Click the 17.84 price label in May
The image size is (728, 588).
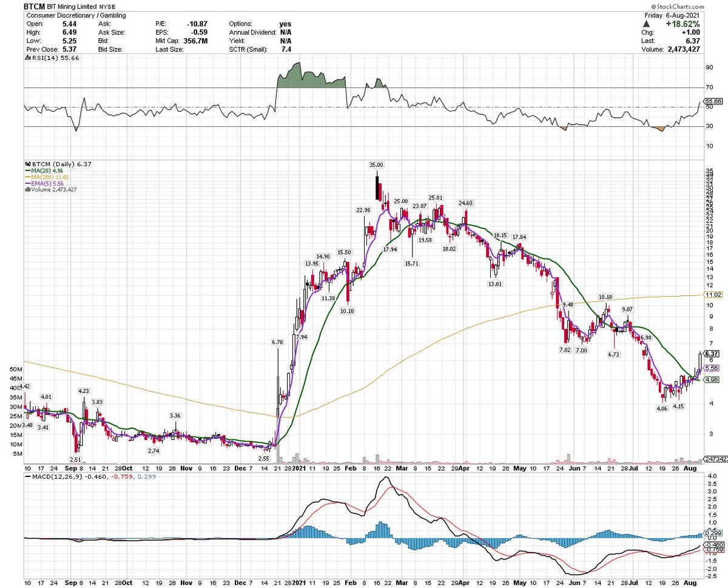tap(519, 237)
